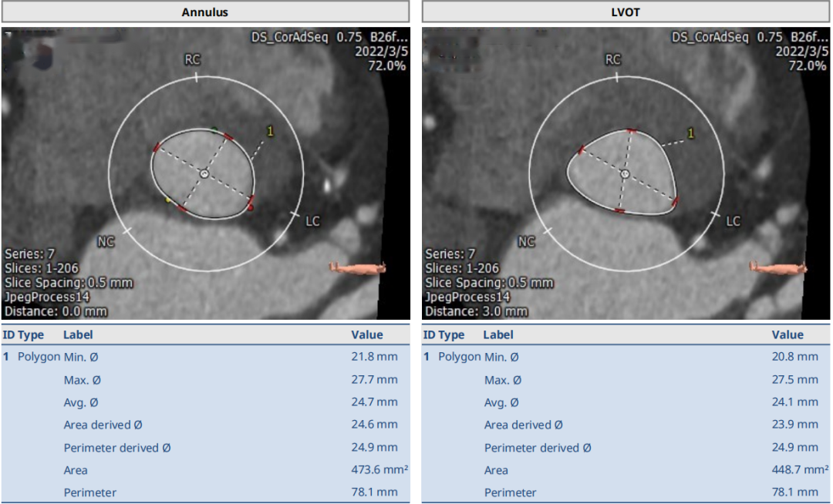Click the RC cusp marker in LVOT view
Viewport: 833px width, 504px height.
tap(613, 60)
